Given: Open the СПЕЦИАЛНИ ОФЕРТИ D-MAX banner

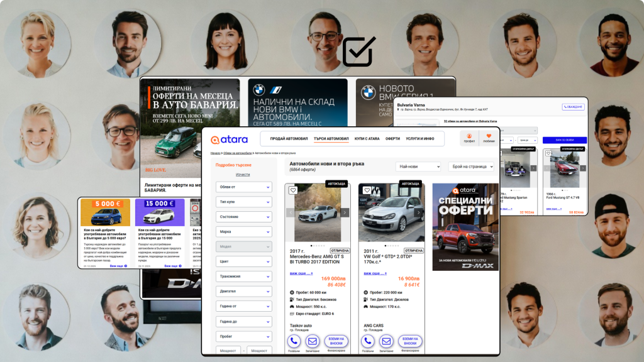Looking at the screenshot, I should click(x=465, y=227).
